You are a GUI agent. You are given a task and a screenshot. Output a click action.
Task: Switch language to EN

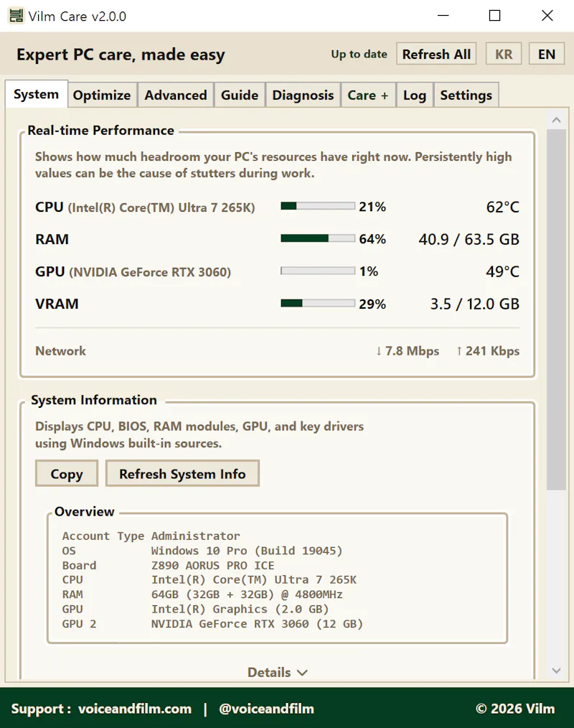[547, 54]
